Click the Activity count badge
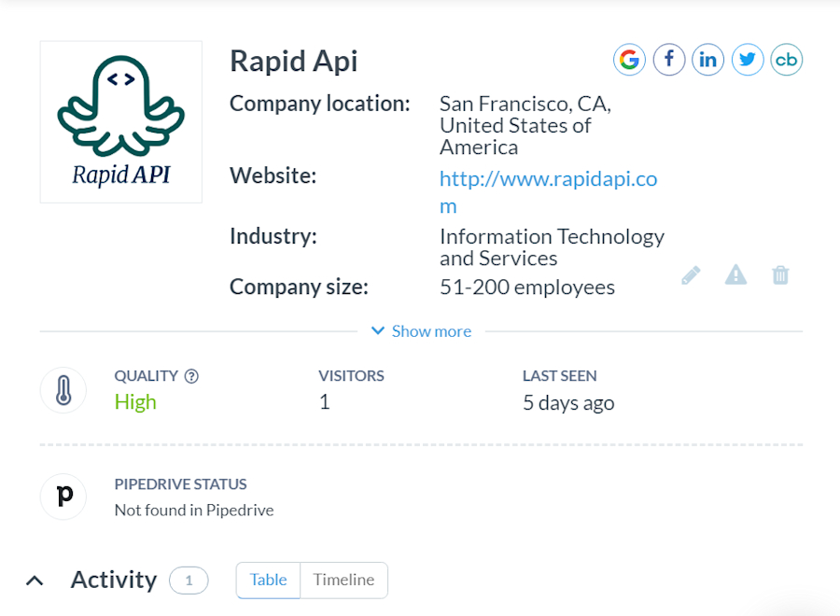The width and height of the screenshot is (840, 616). click(x=189, y=580)
